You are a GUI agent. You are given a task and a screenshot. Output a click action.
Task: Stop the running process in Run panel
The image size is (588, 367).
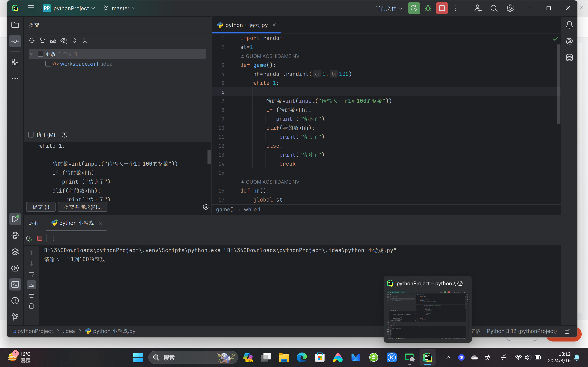click(x=40, y=238)
